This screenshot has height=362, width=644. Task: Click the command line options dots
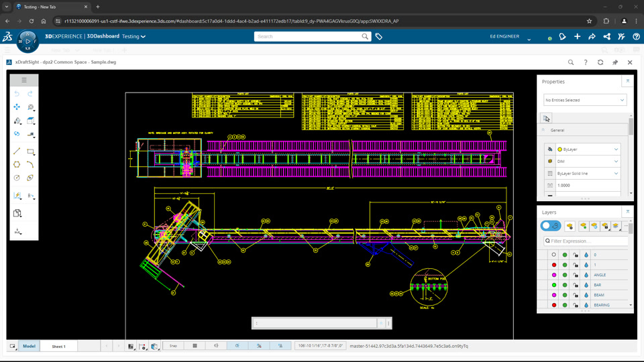(388, 323)
